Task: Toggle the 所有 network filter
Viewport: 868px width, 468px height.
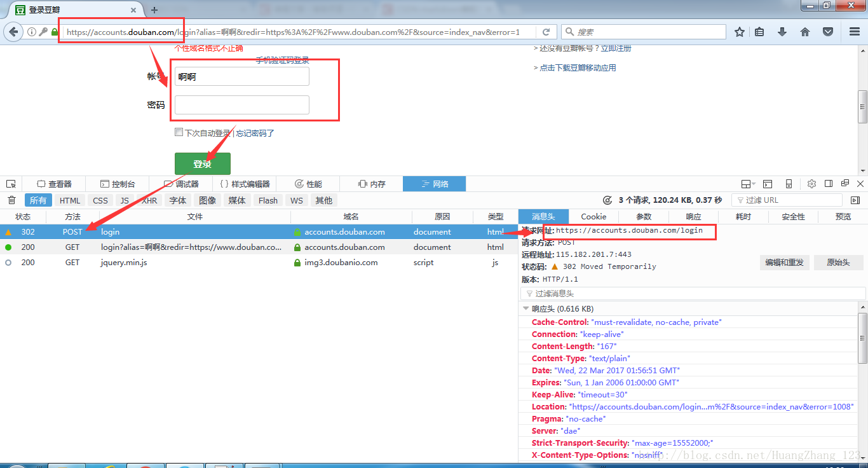Action: (38, 200)
